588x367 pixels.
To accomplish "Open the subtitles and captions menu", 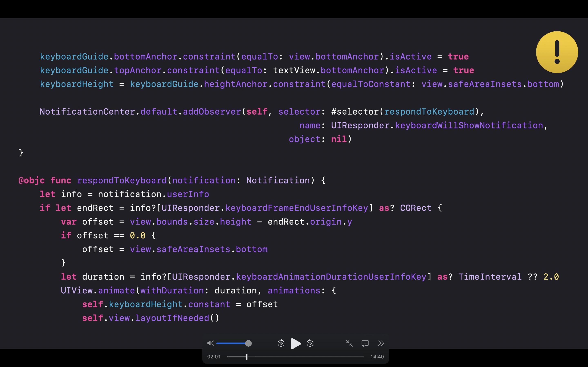I will 365,344.
